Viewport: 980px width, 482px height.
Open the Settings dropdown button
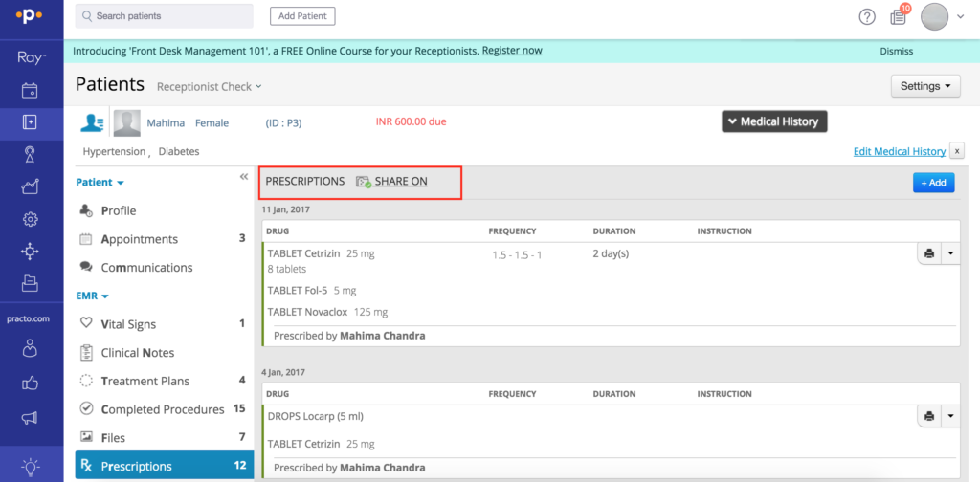click(x=924, y=86)
